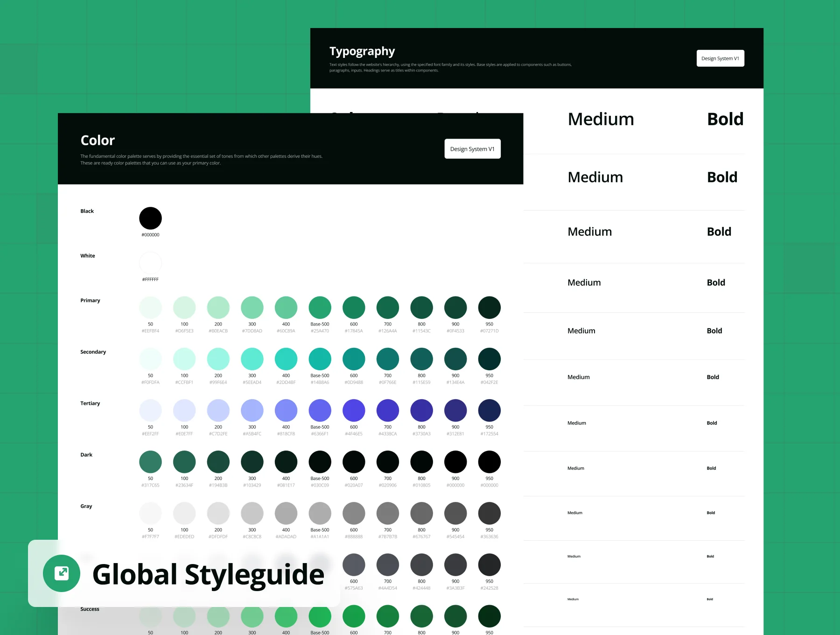Click the Success row label
The height and width of the screenshot is (635, 840).
pyautogui.click(x=90, y=609)
